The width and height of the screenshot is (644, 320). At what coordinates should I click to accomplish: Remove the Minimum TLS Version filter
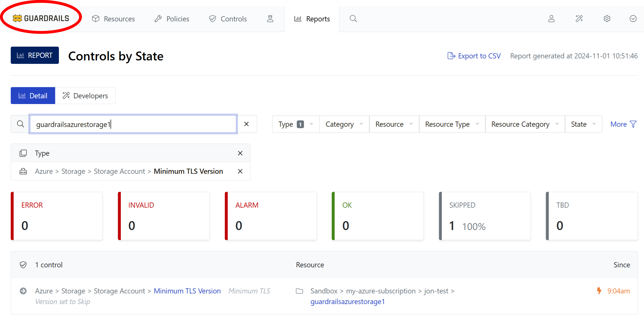click(240, 171)
